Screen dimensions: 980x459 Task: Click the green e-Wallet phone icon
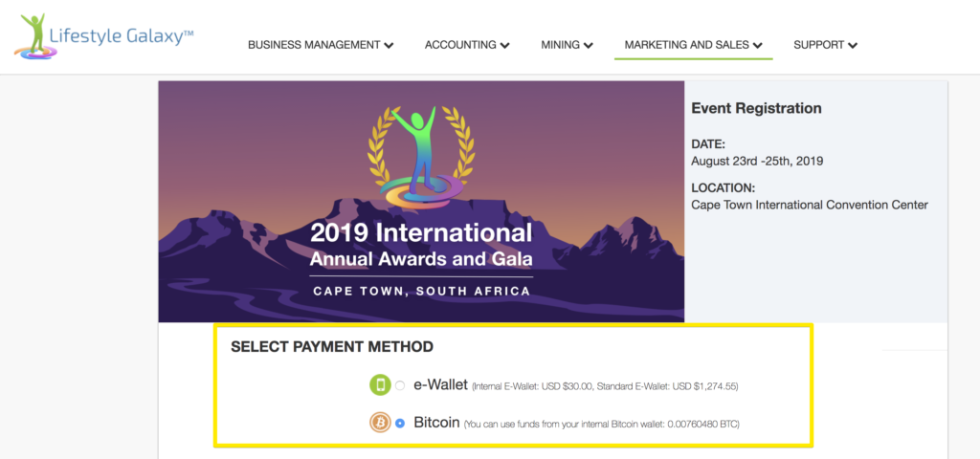380,386
